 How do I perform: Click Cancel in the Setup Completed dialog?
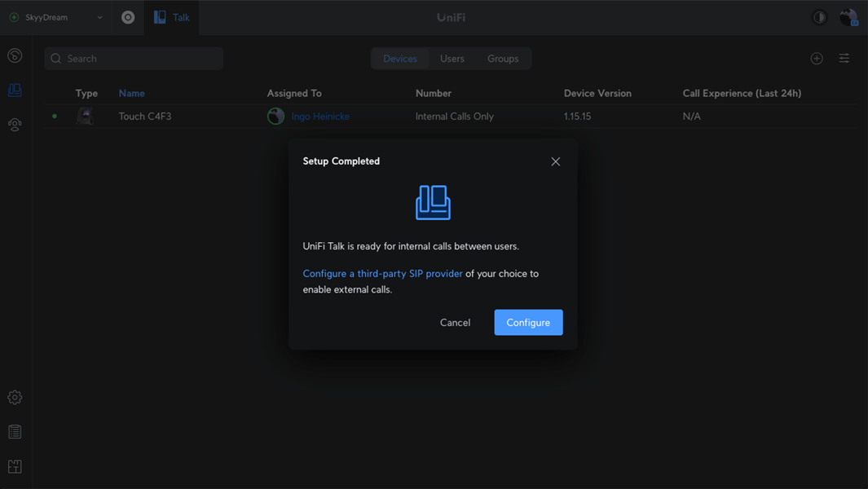[455, 323]
